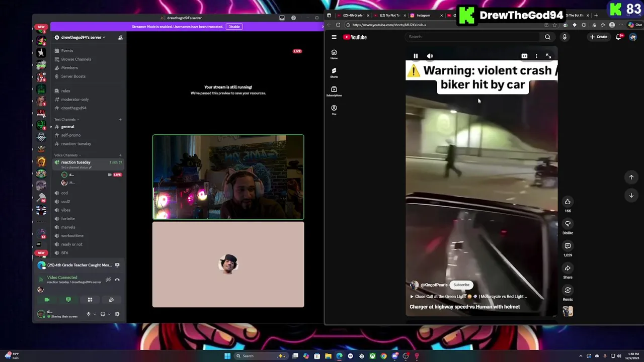The height and width of the screenshot is (362, 644).
Task: Collapse the Voice Channels category
Action: tap(67, 155)
